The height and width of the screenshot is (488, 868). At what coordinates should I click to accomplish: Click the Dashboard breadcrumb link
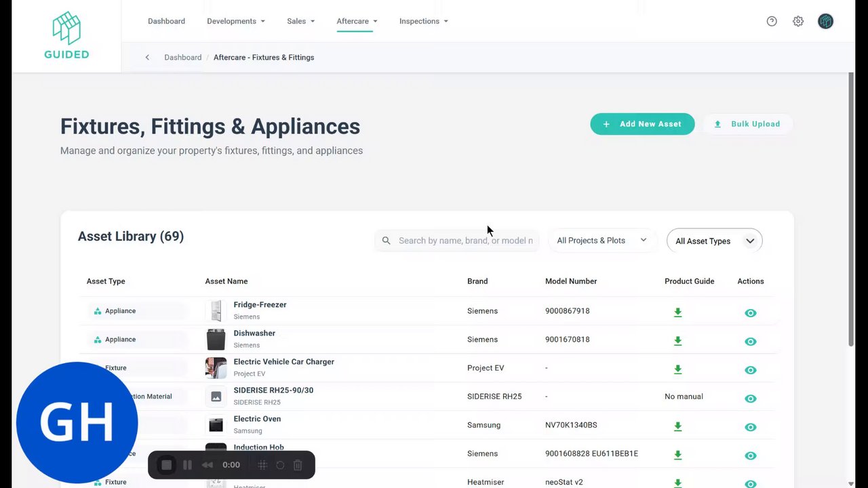pyautogui.click(x=183, y=58)
